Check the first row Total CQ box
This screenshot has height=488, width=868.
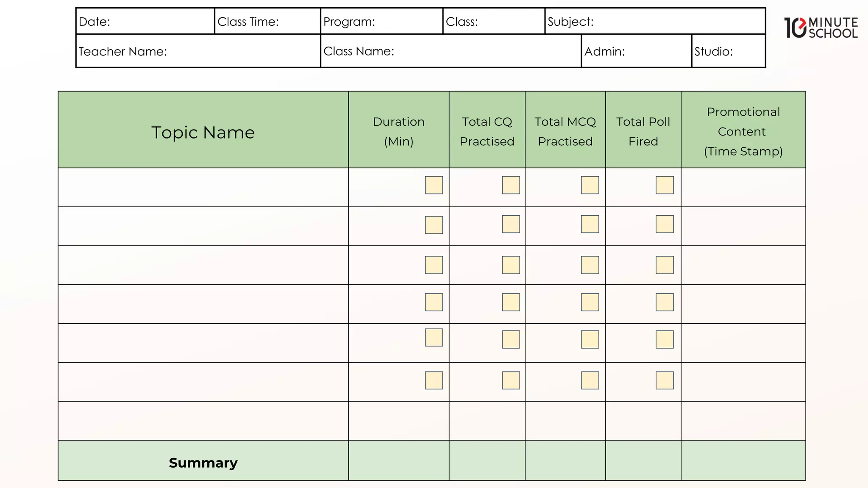point(511,185)
